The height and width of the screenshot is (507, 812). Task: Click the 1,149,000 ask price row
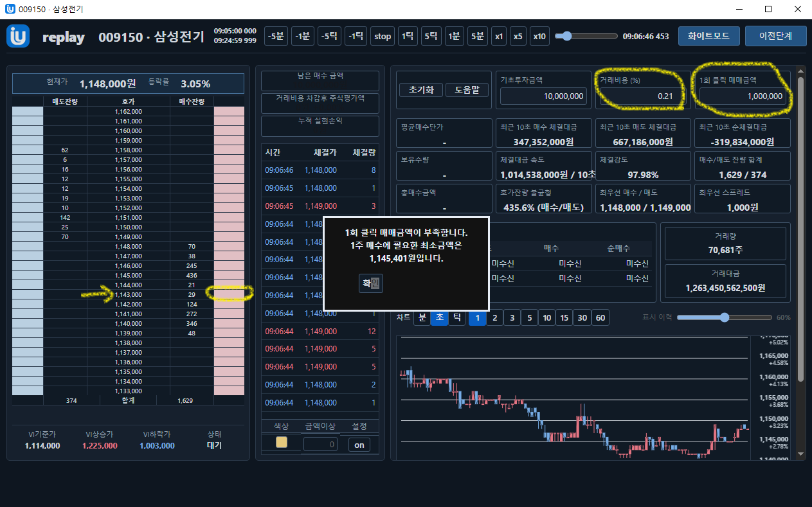click(129, 236)
